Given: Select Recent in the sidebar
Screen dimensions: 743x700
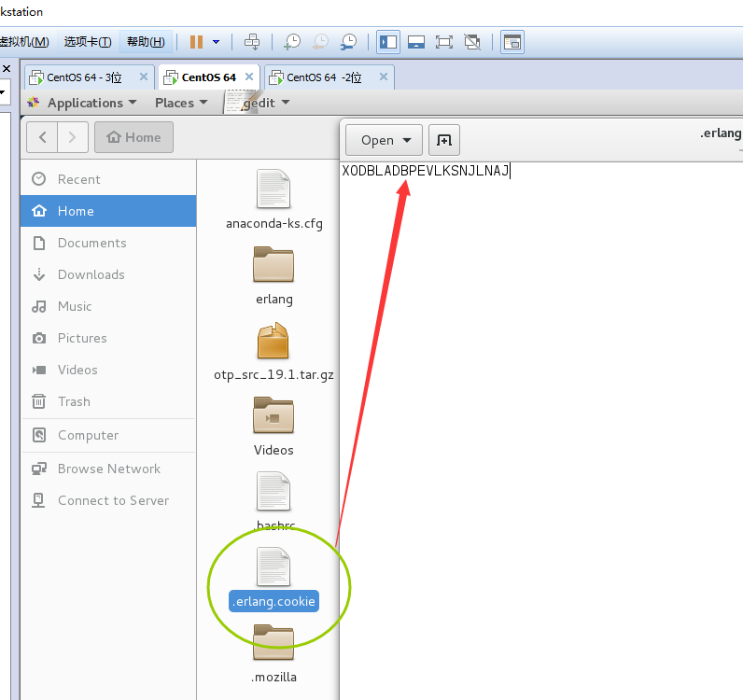Looking at the screenshot, I should point(108,179).
